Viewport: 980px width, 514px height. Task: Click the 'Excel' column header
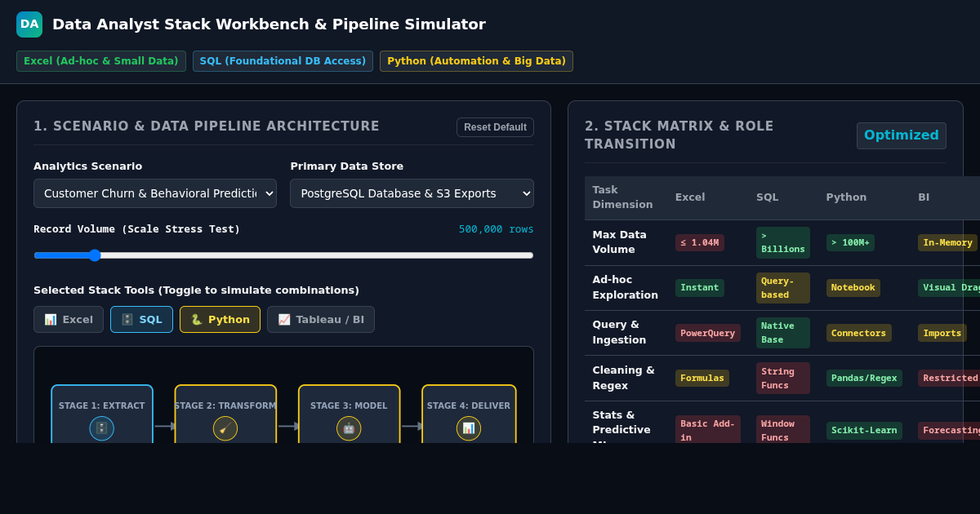click(690, 197)
